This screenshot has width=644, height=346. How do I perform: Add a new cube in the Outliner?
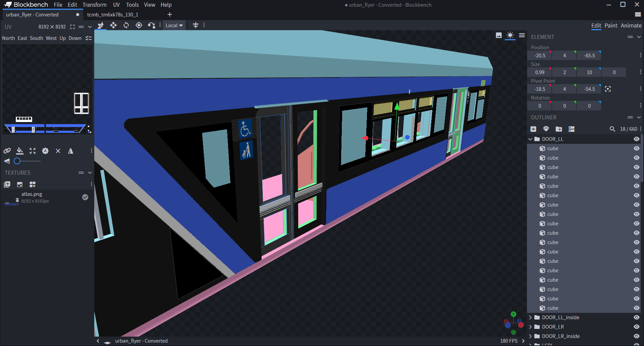533,129
